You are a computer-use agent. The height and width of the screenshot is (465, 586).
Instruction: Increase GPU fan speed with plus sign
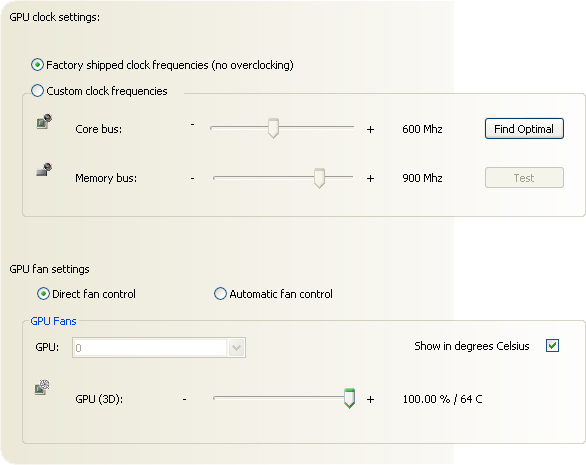370,399
